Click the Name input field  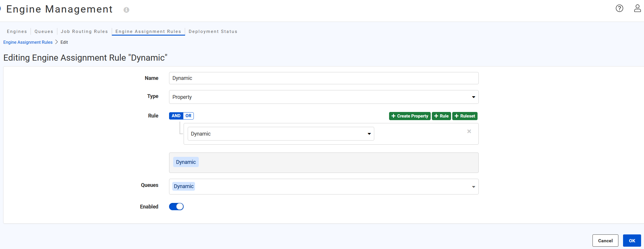[324, 78]
